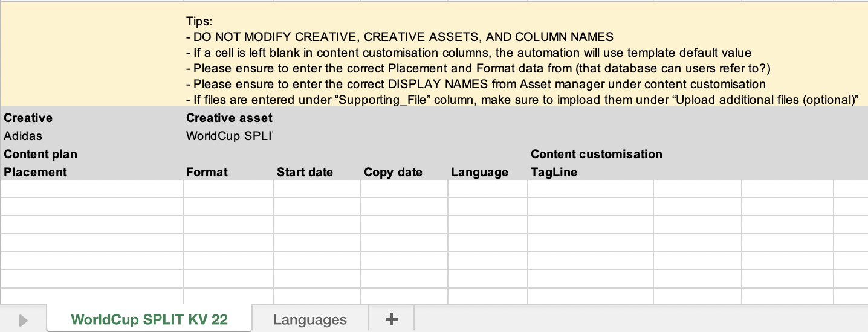Select the Adidas cell

[x=92, y=136]
